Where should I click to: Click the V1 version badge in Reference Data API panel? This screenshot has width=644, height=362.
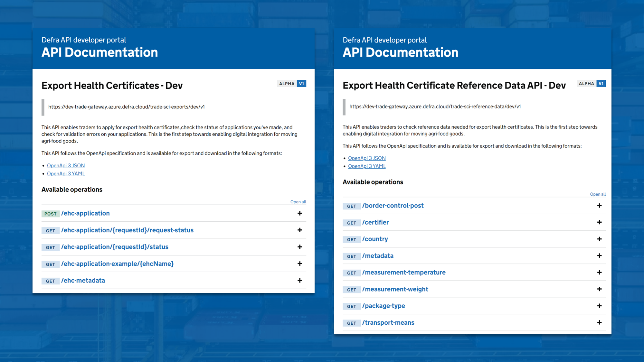601,83
